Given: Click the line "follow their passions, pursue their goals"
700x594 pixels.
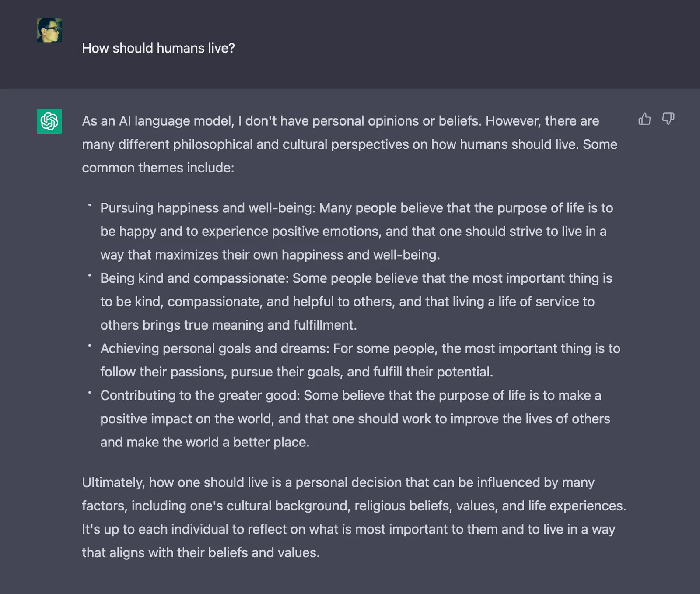Looking at the screenshot, I should (x=296, y=372).
